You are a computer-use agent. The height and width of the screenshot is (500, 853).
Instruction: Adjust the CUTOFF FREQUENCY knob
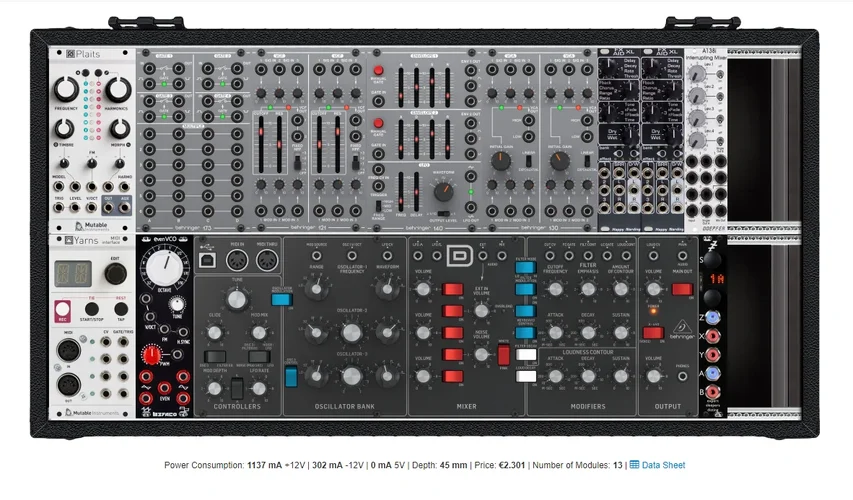pos(555,289)
